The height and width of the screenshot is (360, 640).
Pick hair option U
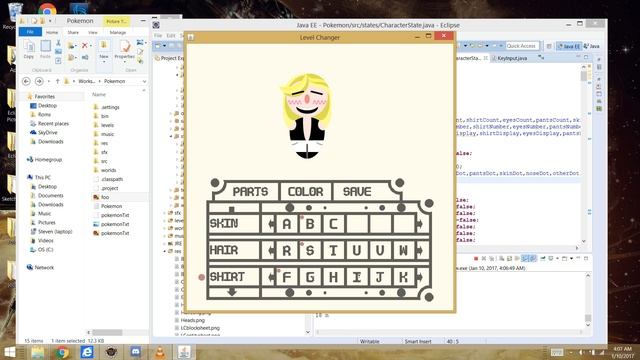356,250
